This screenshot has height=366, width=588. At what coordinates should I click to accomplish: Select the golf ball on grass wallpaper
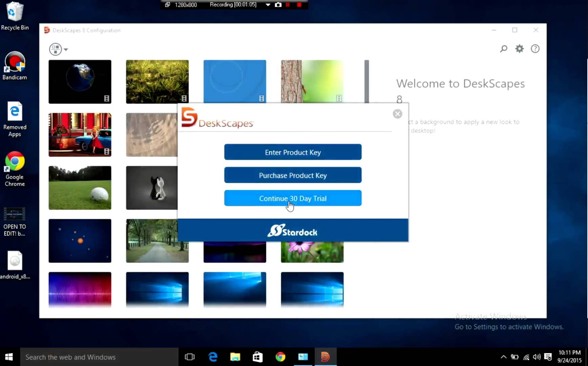pos(80,188)
